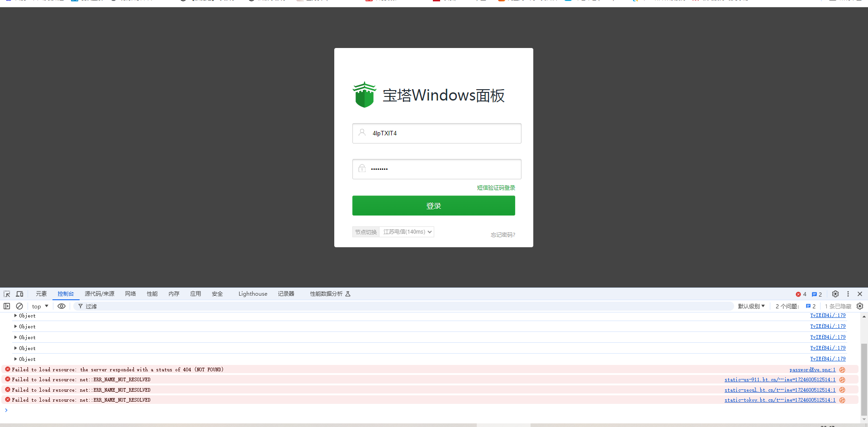Image resolution: width=868 pixels, height=427 pixels.
Task: Click the experimental flask icon on 性能数据分析
Action: 348,294
